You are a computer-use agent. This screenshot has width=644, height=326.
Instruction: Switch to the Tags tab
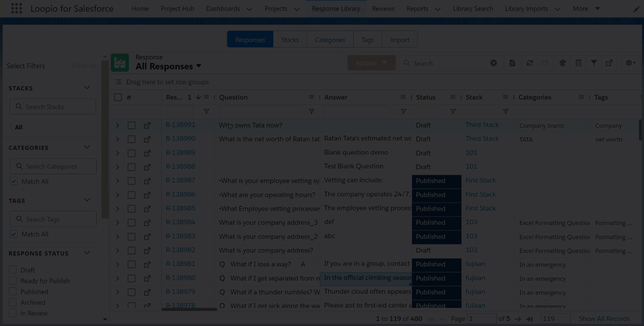tap(368, 40)
